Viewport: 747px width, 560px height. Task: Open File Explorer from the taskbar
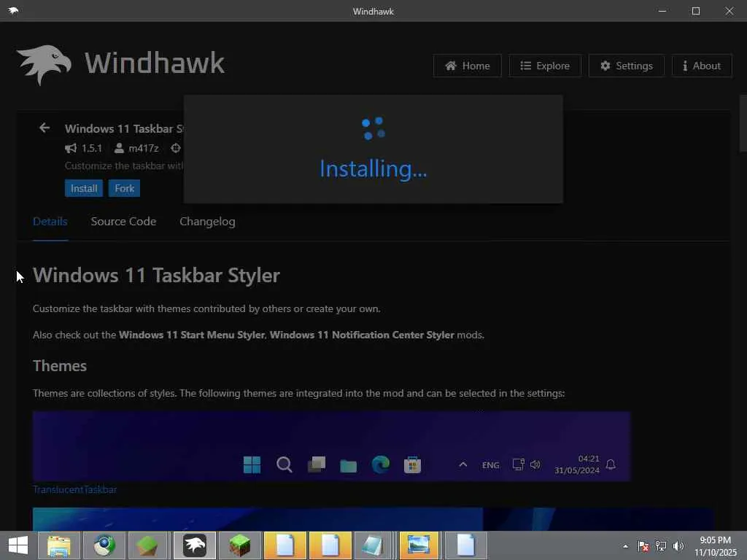click(59, 545)
